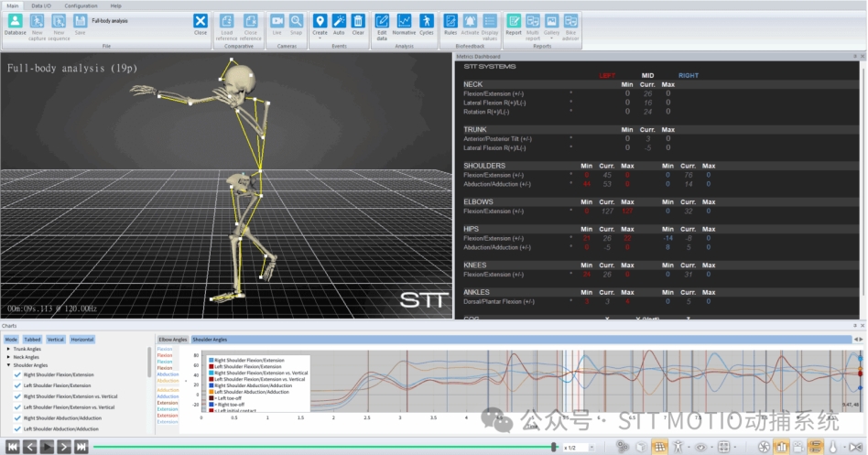Jump to last frame
The image size is (868, 455).
click(x=81, y=447)
